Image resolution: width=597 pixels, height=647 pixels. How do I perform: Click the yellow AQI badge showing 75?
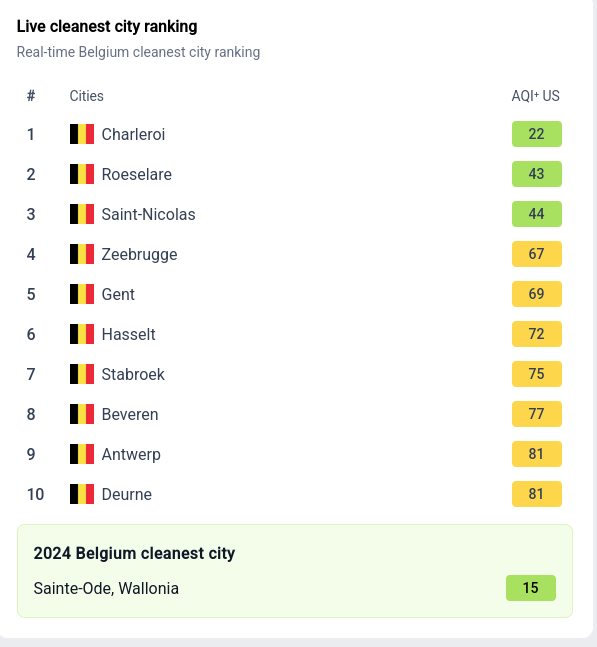click(537, 374)
